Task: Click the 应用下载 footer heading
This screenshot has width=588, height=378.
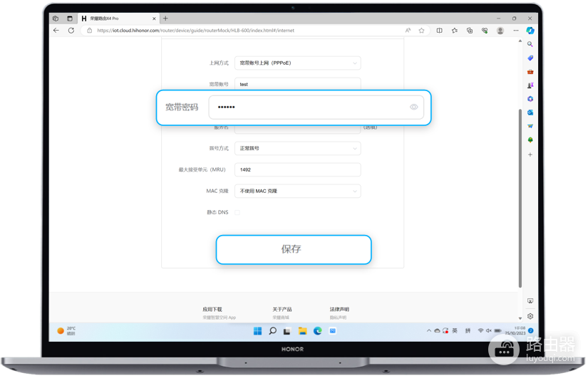Action: pos(212,310)
